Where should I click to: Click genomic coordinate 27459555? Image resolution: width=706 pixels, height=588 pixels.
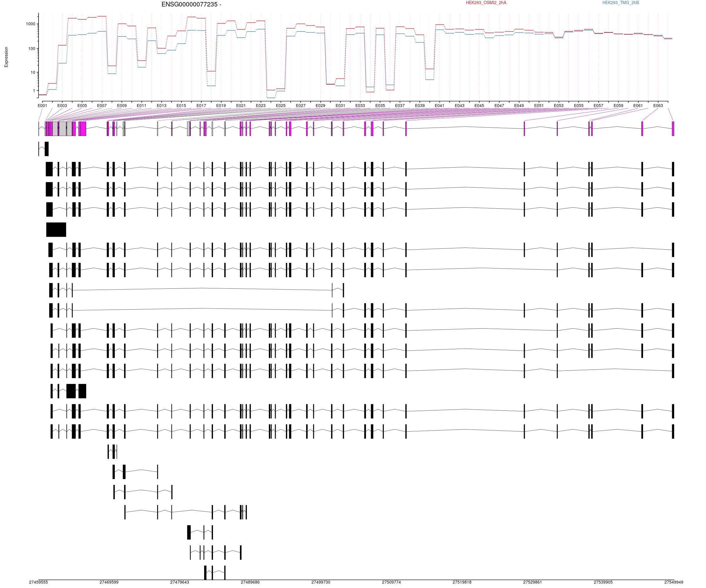(38, 582)
